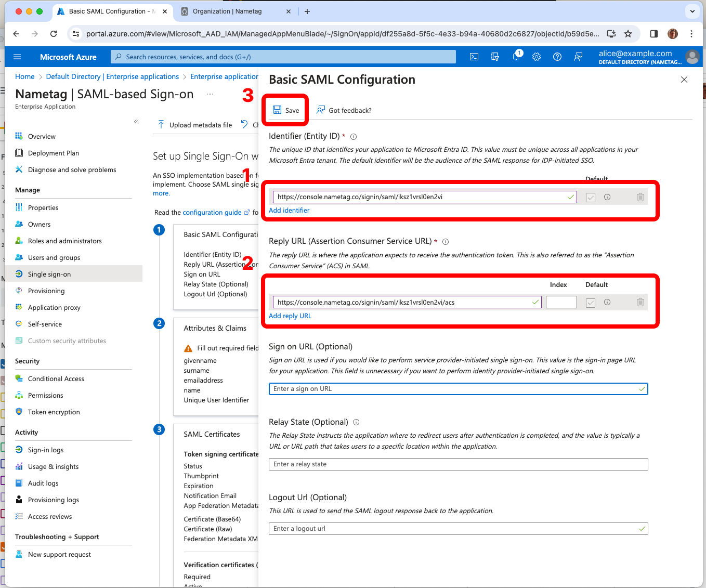This screenshot has height=588, width=706.
Task: Open the help question mark icon
Action: [557, 57]
